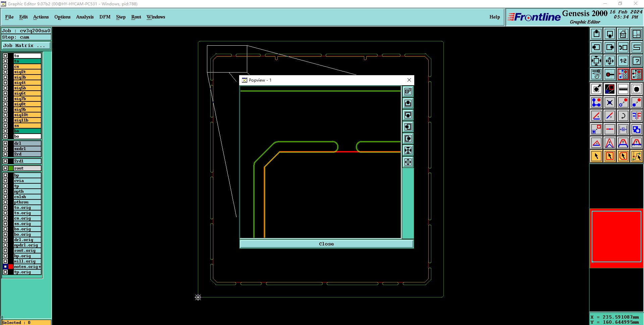
Task: Click pan up icon in Popview window
Action: tap(408, 103)
